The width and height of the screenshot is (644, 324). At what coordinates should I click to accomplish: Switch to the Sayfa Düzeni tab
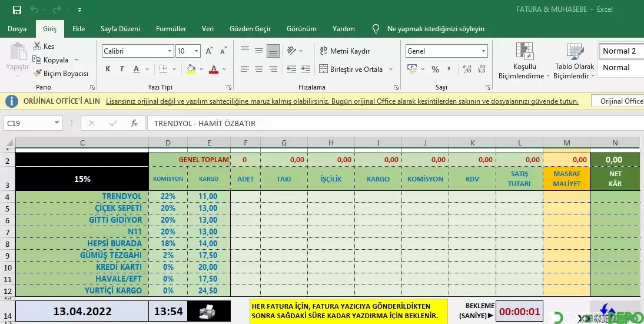pyautogui.click(x=120, y=29)
